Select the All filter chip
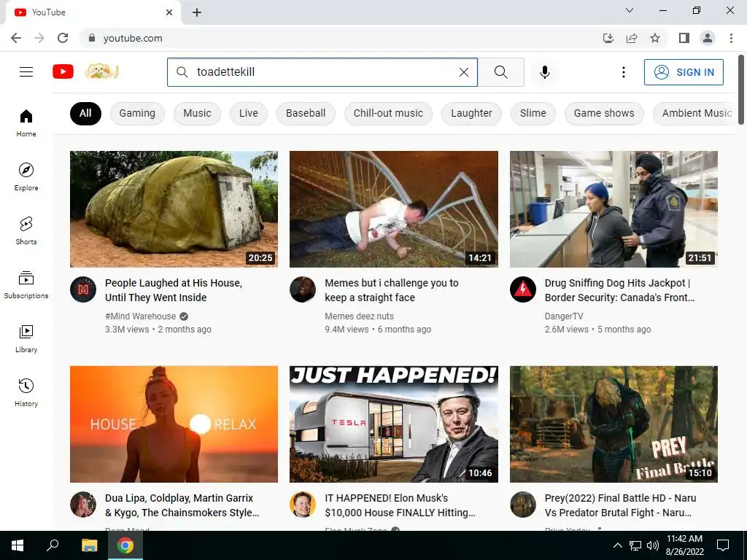747x560 pixels. 85,113
